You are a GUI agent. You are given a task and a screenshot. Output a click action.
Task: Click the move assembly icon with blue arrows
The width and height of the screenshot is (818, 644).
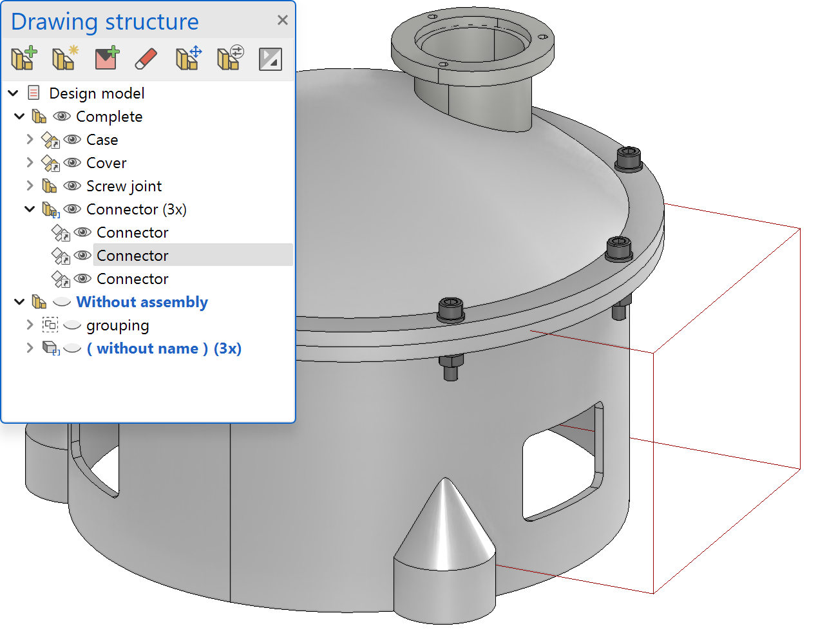pyautogui.click(x=189, y=59)
